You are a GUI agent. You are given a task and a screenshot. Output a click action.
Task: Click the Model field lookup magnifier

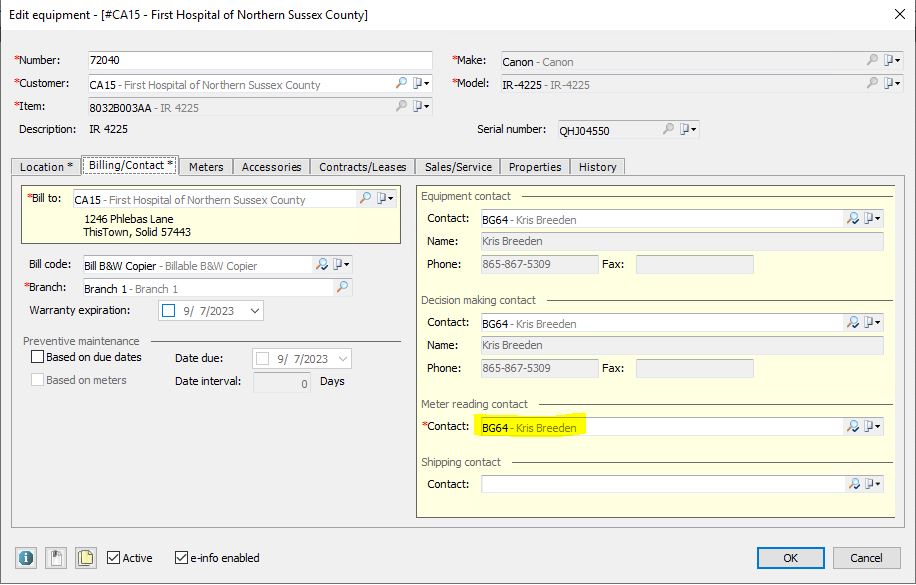[x=872, y=83]
